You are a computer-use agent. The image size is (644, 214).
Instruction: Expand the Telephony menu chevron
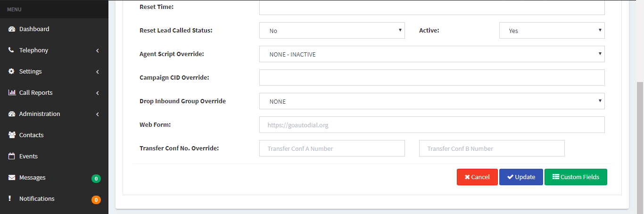tap(97, 50)
